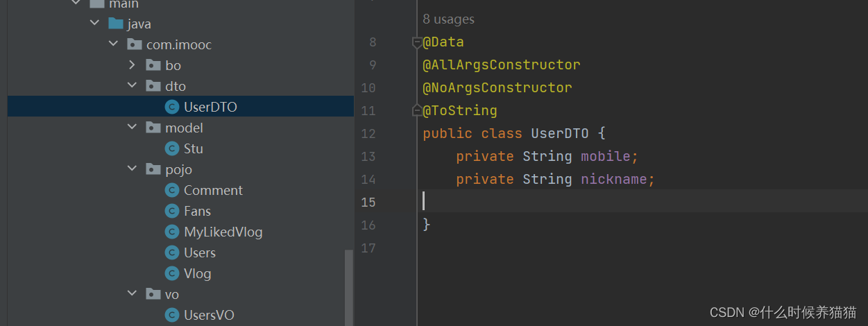Click the bo package folder icon

[x=153, y=65]
